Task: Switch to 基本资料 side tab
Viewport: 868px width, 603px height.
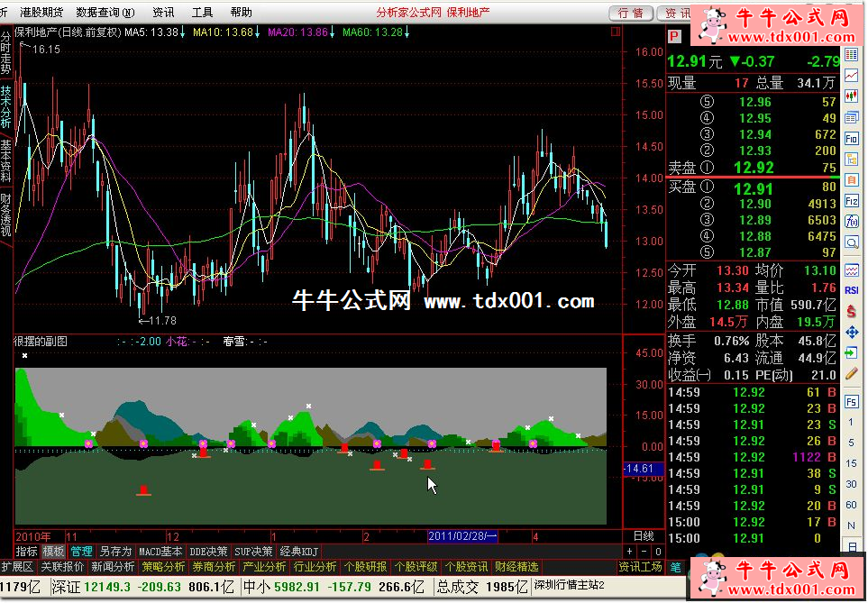Action: (x=6, y=161)
